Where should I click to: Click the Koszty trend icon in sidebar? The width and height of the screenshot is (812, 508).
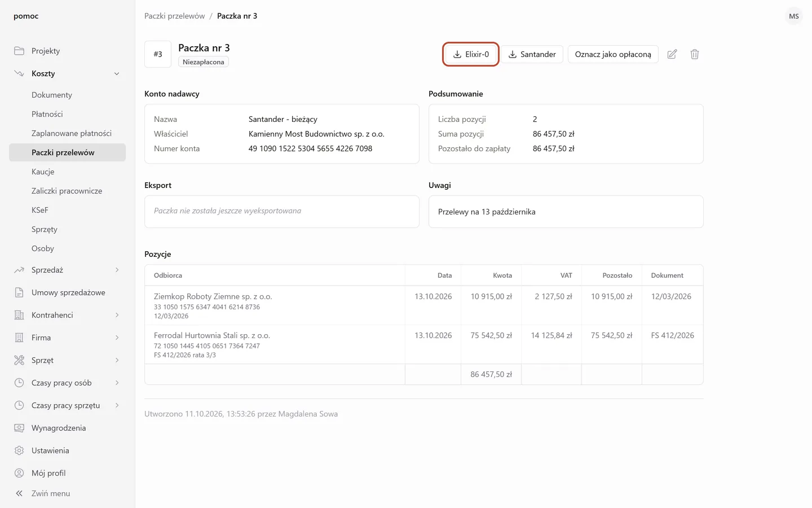point(19,73)
